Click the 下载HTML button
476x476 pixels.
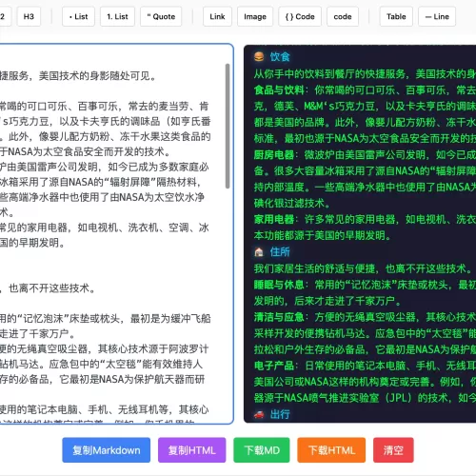click(x=331, y=450)
